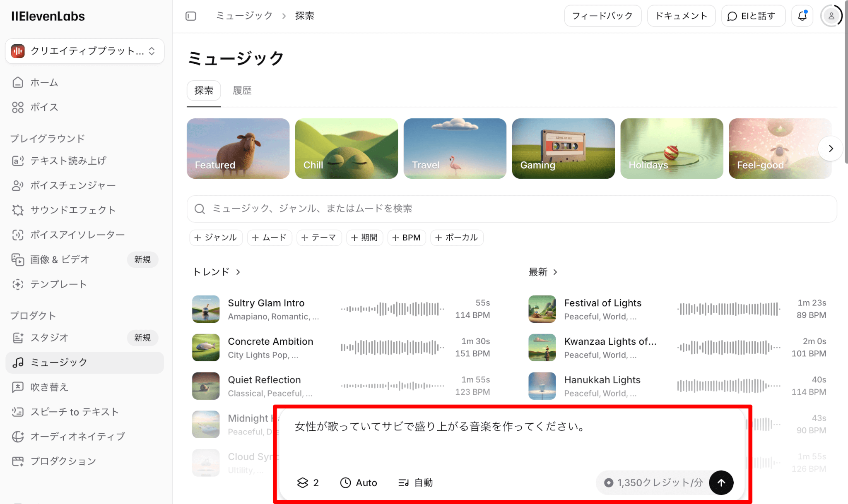Add the ボーカル filter chip

tap(457, 238)
